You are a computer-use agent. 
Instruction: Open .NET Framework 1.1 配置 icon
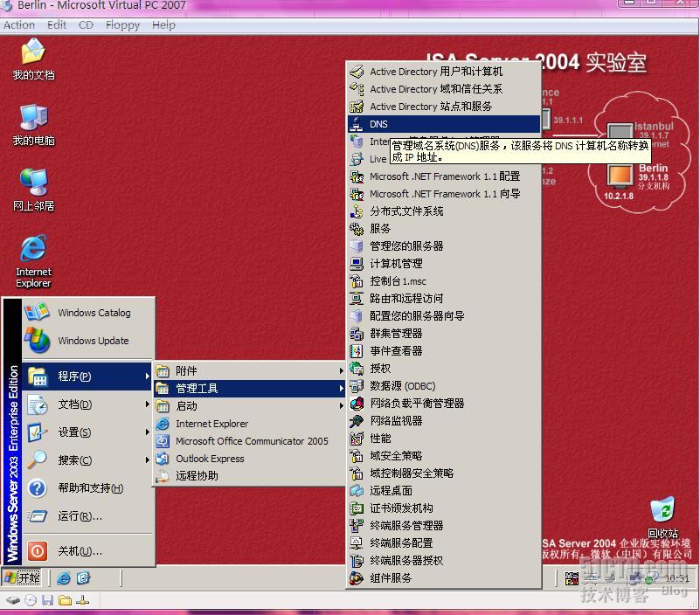357,176
